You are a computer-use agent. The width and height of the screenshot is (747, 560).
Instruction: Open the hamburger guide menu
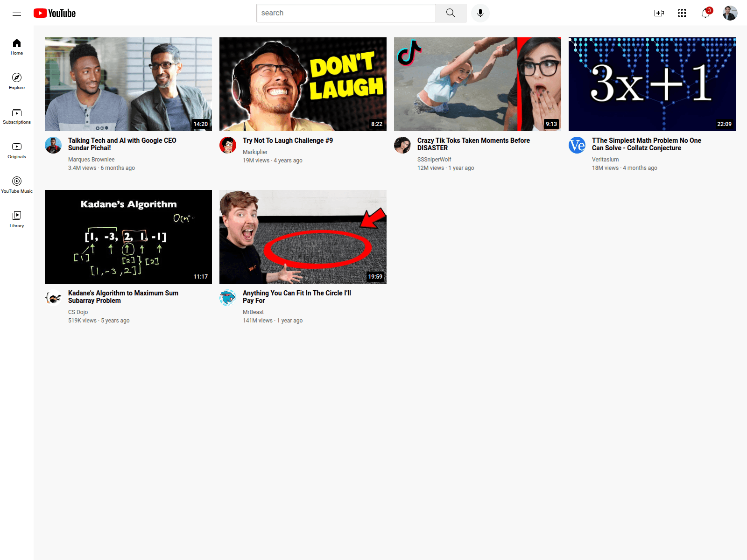pos(17,13)
